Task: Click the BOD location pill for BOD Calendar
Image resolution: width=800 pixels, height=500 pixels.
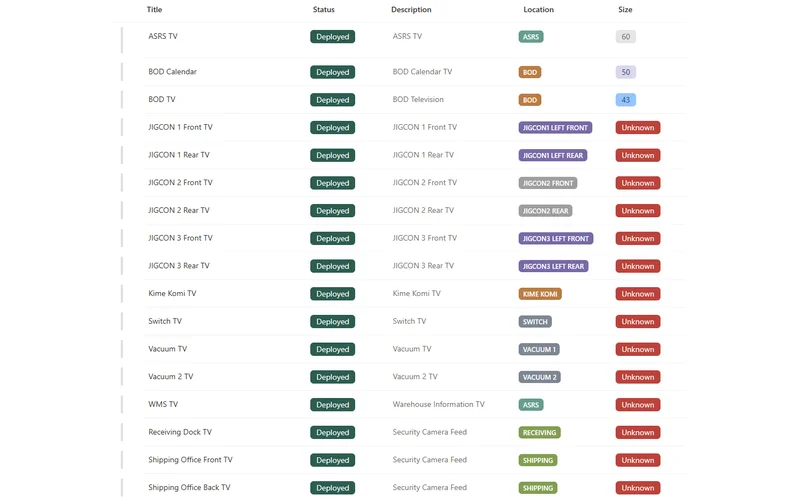Action: tap(530, 72)
